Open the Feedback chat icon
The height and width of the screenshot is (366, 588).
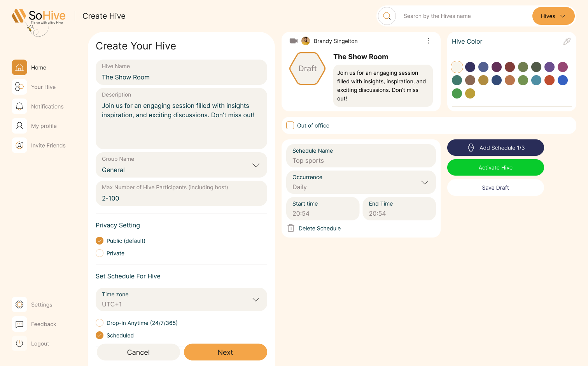[x=19, y=324]
